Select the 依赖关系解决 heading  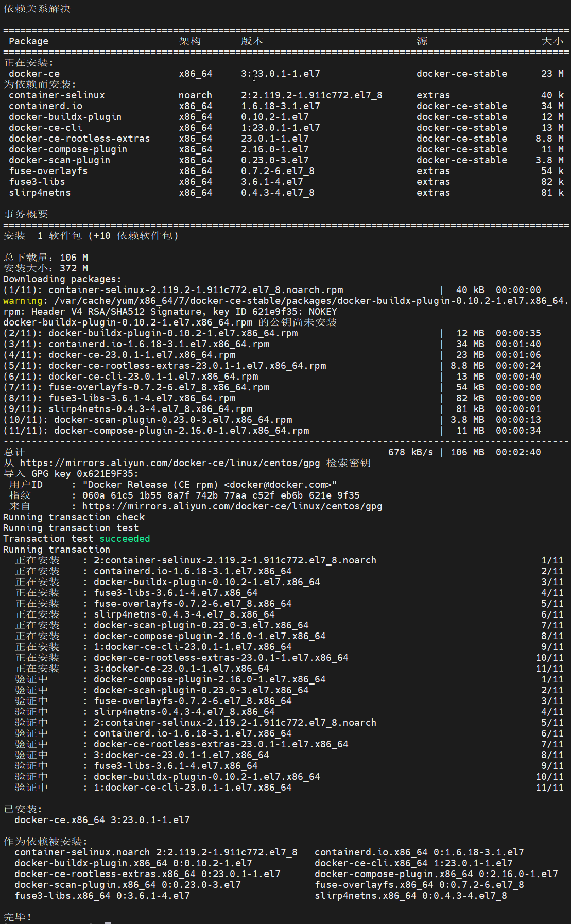[37, 9]
